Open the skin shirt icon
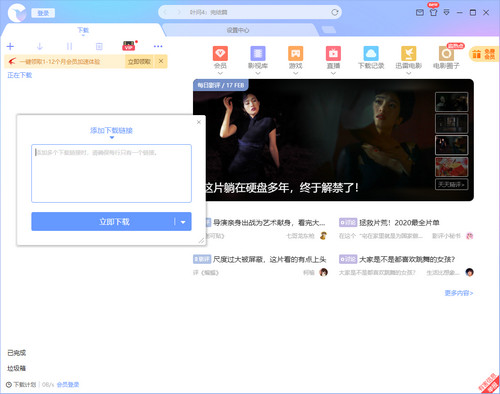The height and width of the screenshot is (394, 500). [433, 13]
